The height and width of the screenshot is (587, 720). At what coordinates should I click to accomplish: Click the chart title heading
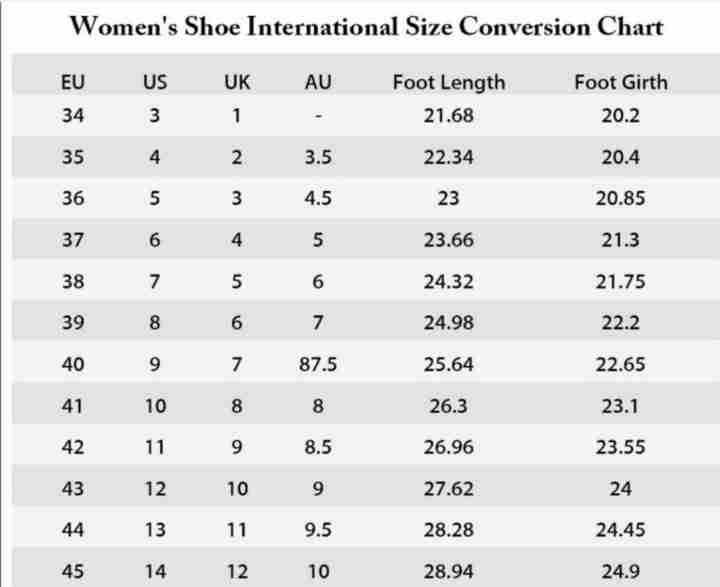point(365,27)
